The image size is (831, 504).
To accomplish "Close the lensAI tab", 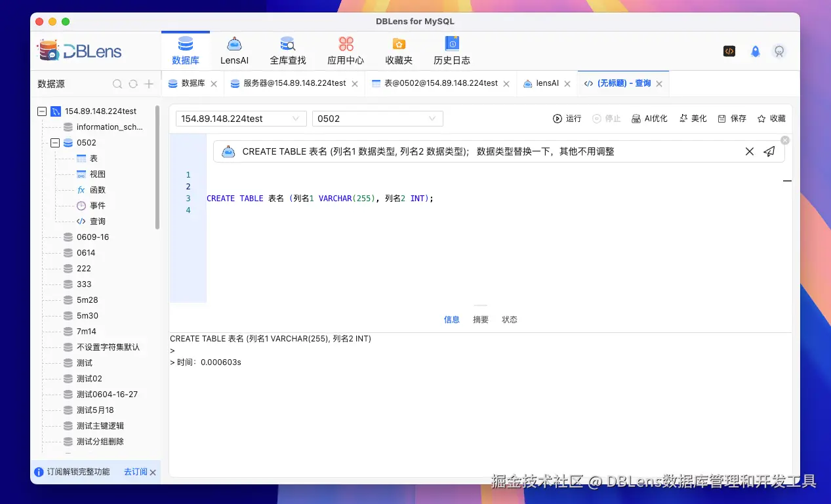I will click(x=567, y=84).
